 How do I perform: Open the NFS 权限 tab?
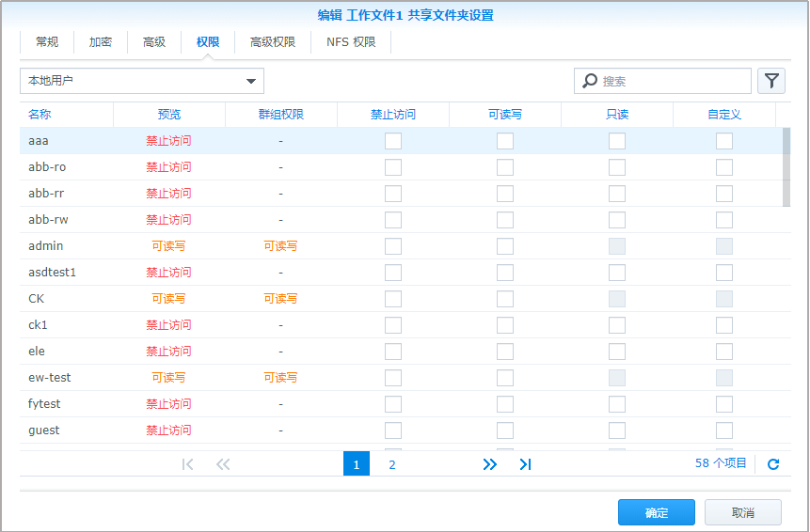[x=351, y=41]
